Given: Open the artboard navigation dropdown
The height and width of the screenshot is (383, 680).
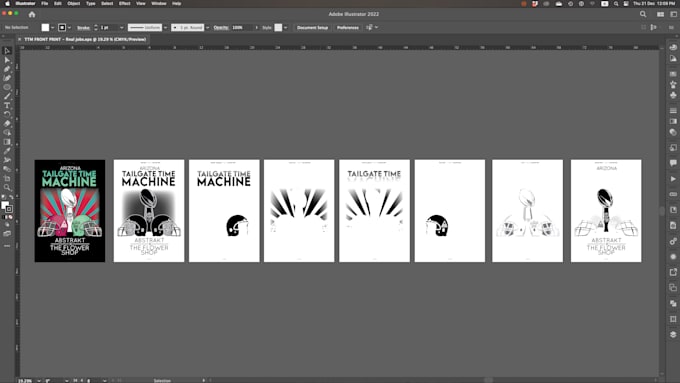Looking at the screenshot, I should (105, 380).
